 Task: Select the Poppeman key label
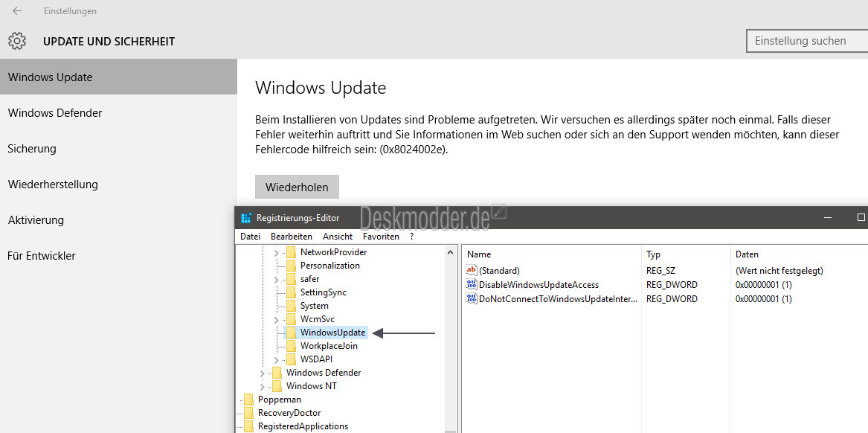coord(280,400)
